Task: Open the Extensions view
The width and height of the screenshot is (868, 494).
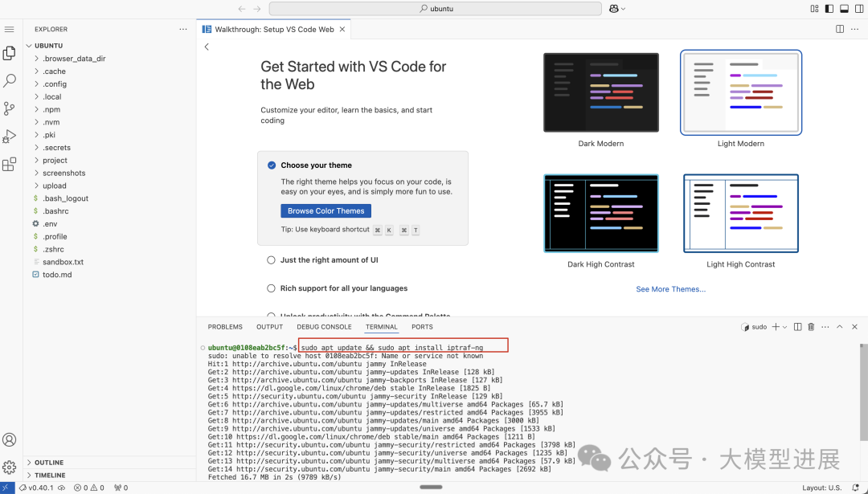Action: 10,165
